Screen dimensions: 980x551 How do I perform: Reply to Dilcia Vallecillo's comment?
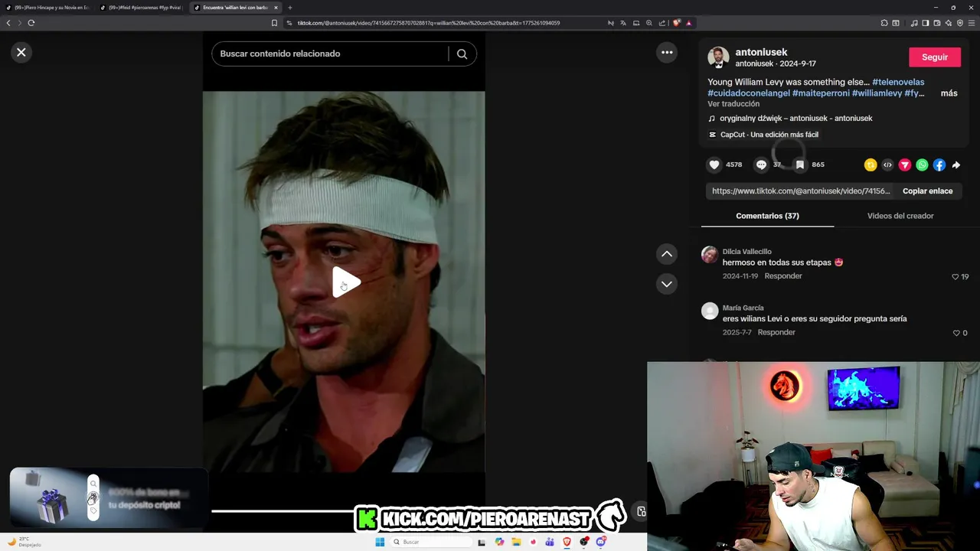(783, 276)
